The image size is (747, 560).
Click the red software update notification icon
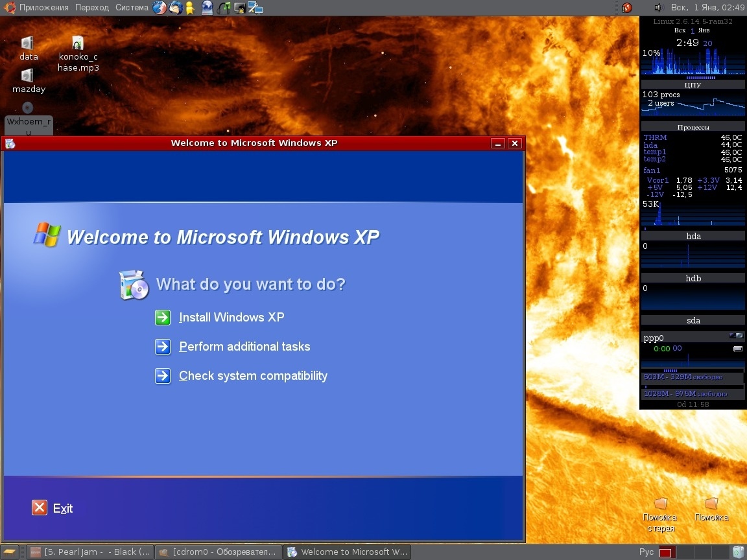pos(627,8)
